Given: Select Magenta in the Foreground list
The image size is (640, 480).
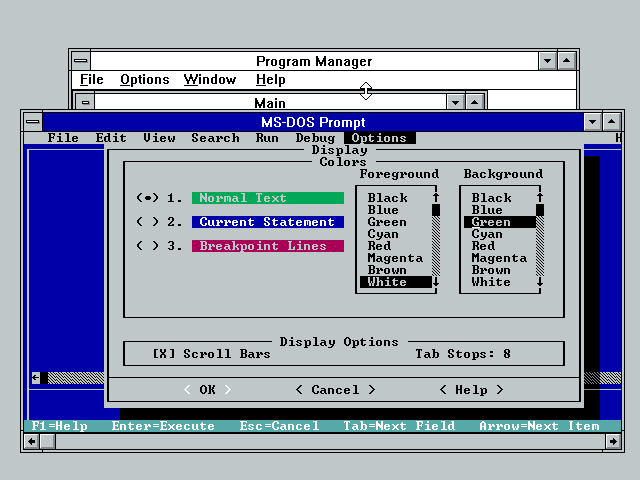Looking at the screenshot, I should (395, 258).
